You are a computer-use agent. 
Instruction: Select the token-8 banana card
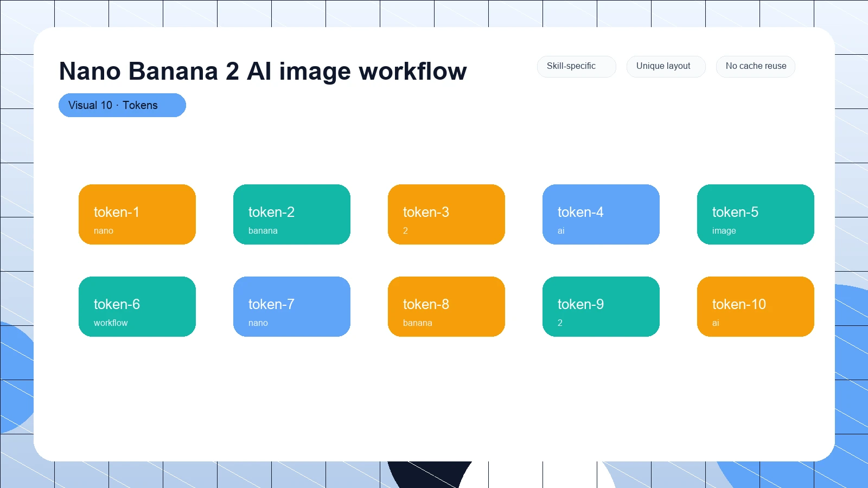point(446,306)
